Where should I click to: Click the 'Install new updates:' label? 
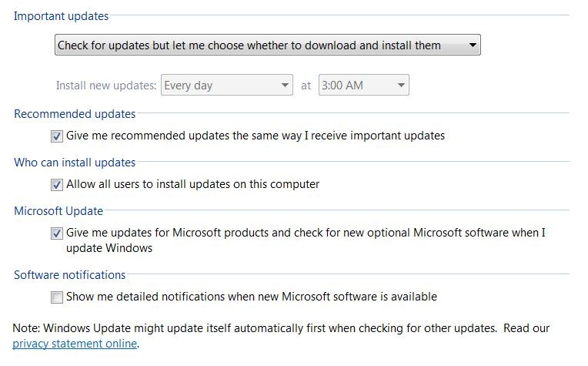pos(106,86)
